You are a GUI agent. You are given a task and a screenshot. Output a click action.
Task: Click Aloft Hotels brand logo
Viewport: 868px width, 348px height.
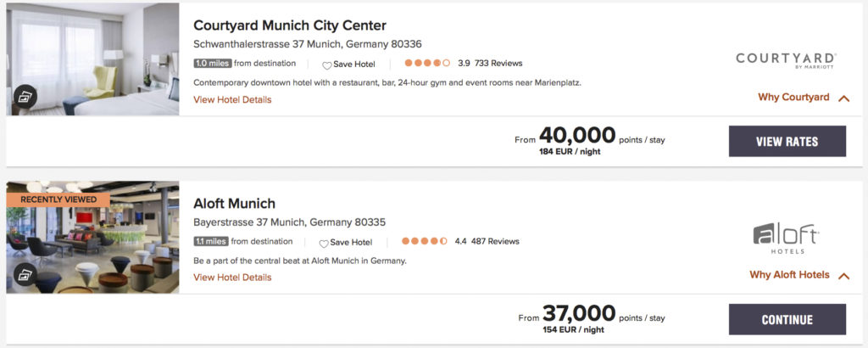785,239
